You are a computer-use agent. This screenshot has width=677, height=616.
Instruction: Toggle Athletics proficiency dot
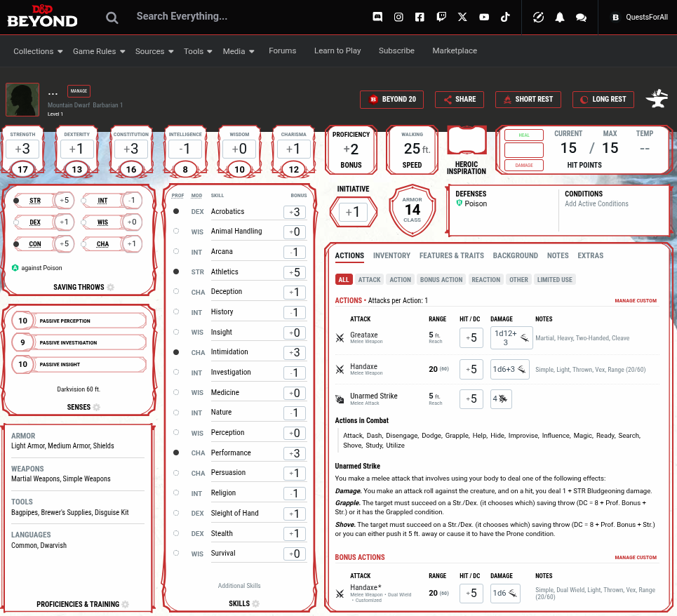point(176,272)
